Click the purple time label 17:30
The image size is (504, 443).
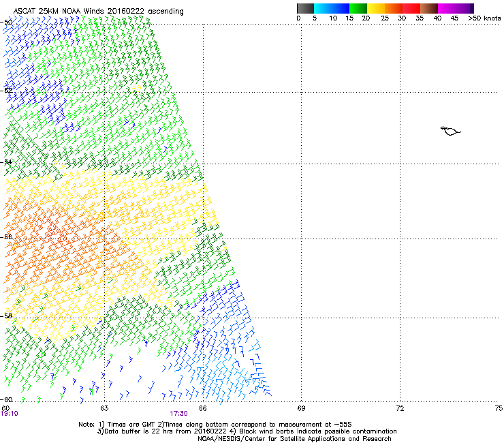178,414
